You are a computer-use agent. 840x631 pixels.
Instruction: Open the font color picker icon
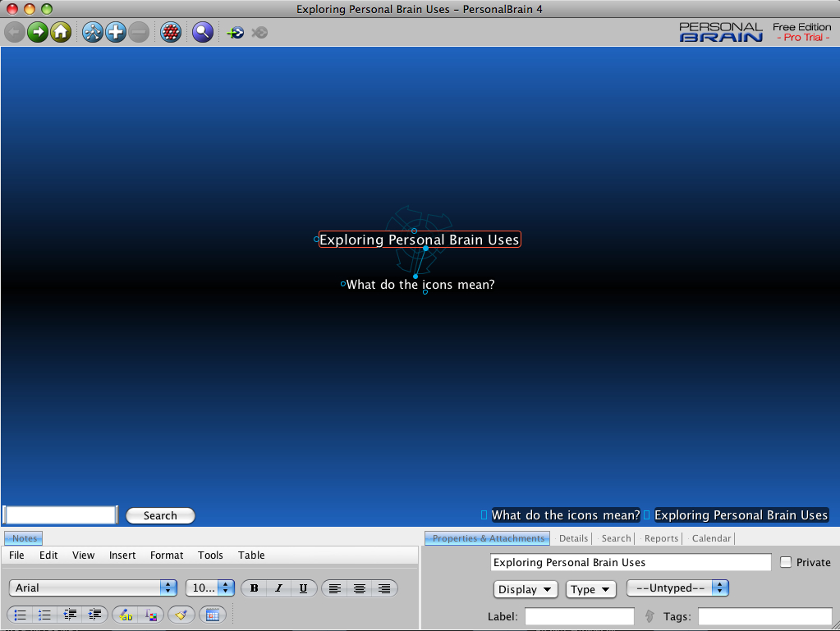click(151, 614)
